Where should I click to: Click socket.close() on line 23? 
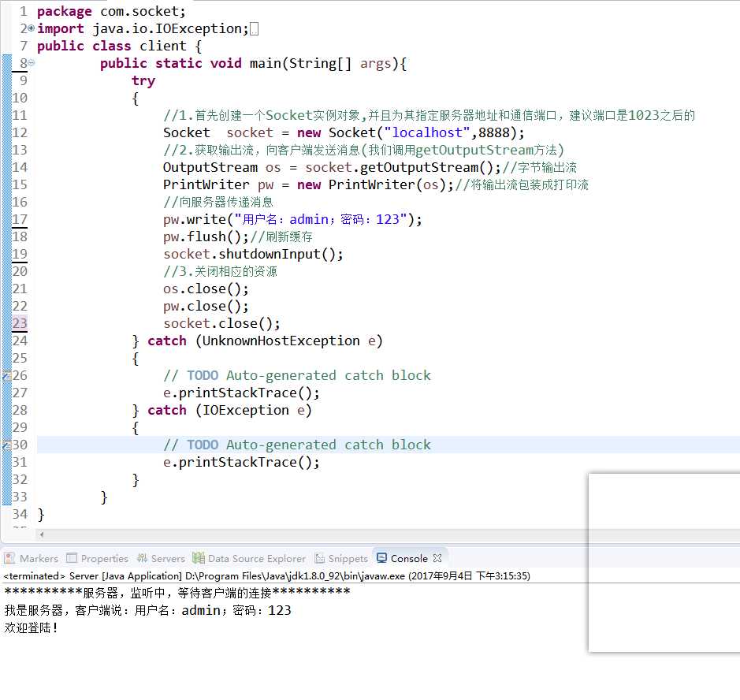pyautogui.click(x=221, y=324)
